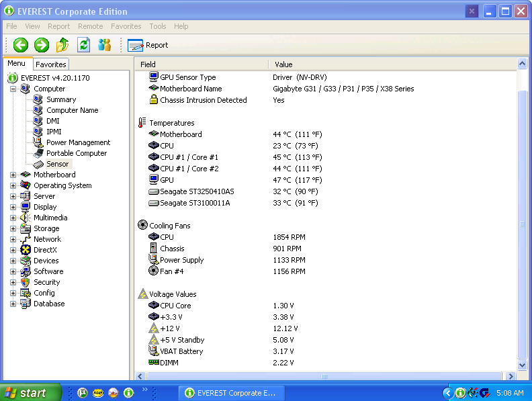This screenshot has height=401, width=532.
Task: Select the Voltage Values warning icon
Action: click(143, 294)
